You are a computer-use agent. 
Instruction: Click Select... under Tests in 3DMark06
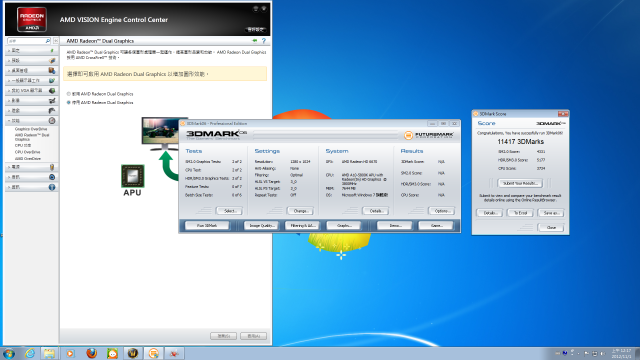coord(229,211)
